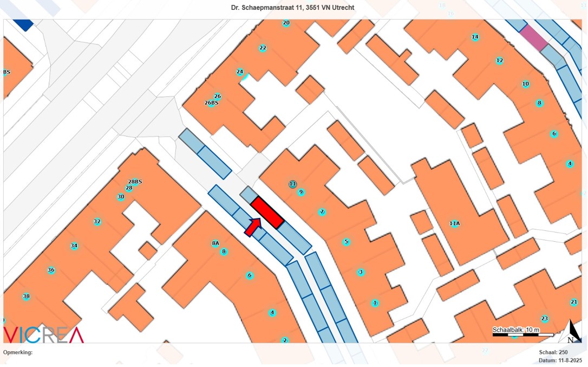Click the Opmerking remark field label
The image size is (588, 367).
click(x=18, y=352)
